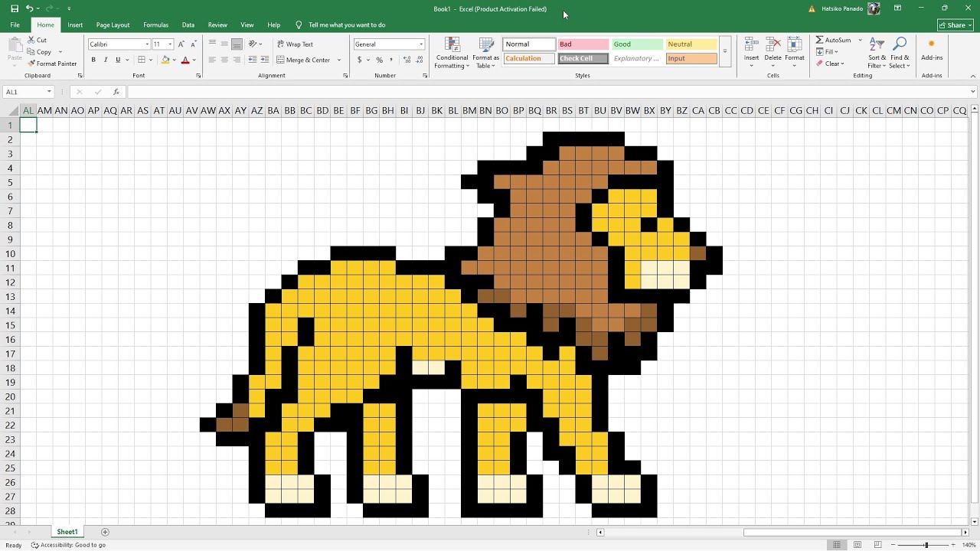The image size is (980, 551).
Task: Click the Cut scissors icon
Action: (x=31, y=40)
